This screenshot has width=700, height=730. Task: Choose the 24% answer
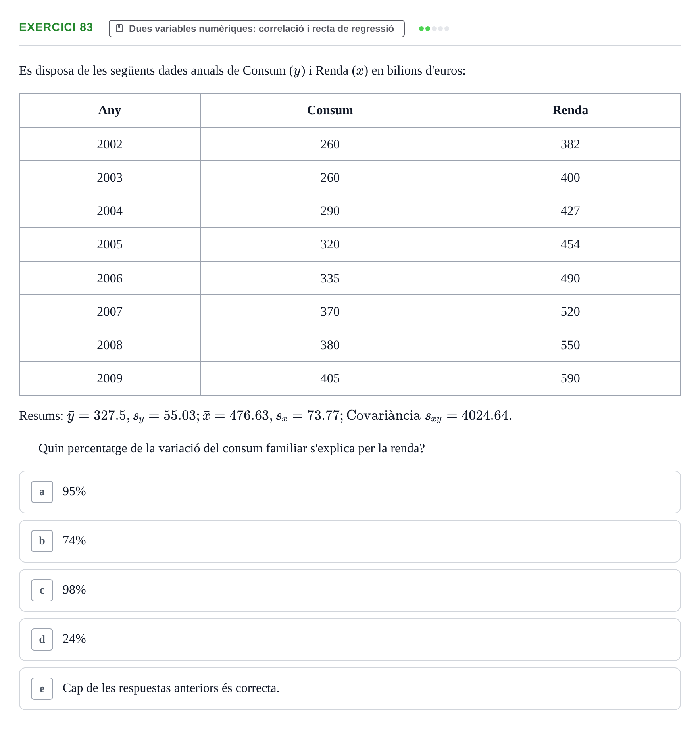click(350, 640)
